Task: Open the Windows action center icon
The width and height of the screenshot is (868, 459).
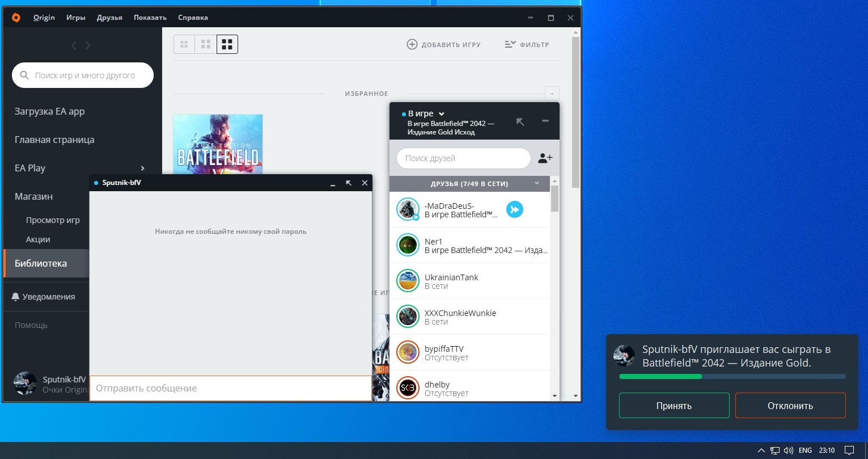Action: click(849, 450)
